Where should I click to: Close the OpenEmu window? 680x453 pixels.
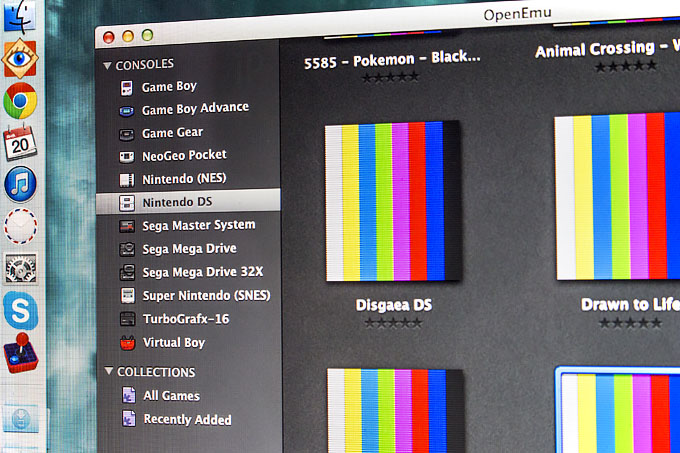[x=108, y=38]
